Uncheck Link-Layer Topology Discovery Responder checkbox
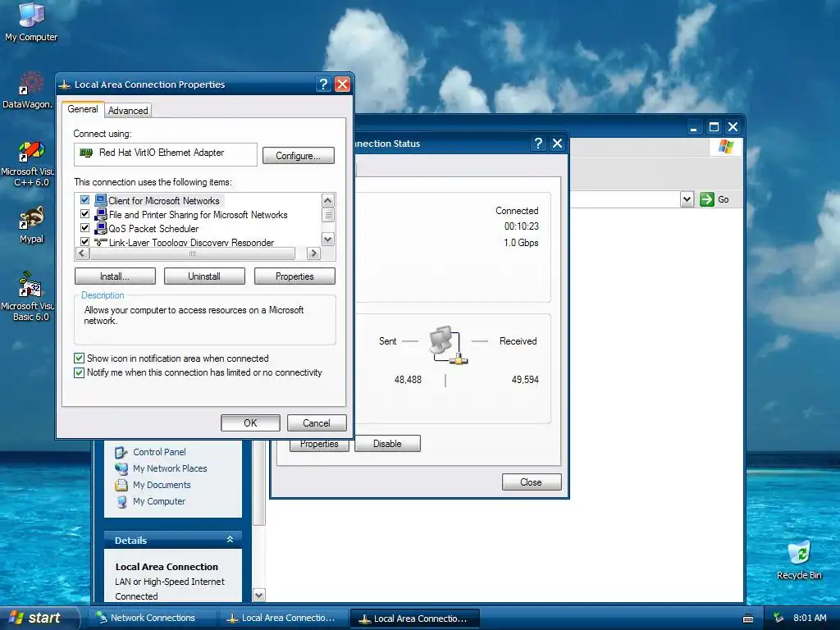The height and width of the screenshot is (630, 840). pyautogui.click(x=84, y=242)
